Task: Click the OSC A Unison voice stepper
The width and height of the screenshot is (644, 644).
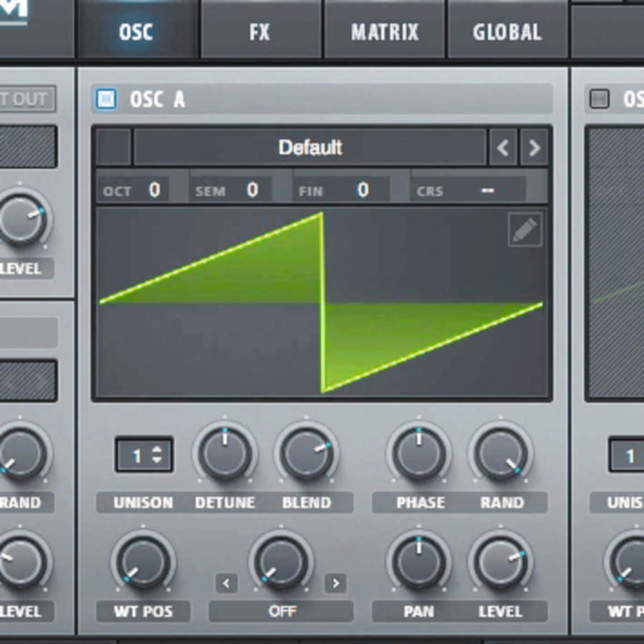Action: [144, 455]
